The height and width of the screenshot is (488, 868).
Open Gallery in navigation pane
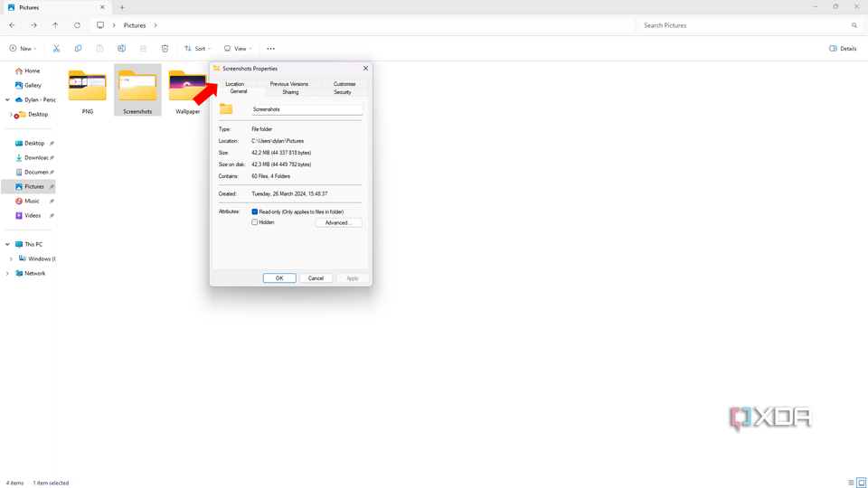coord(28,85)
